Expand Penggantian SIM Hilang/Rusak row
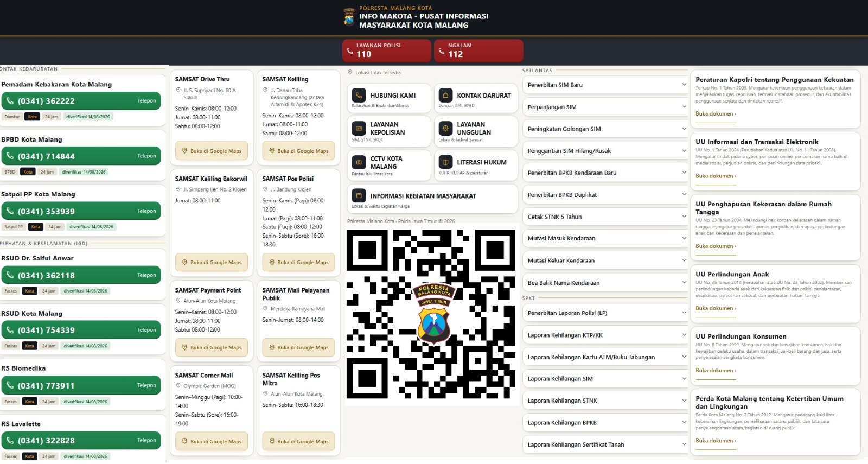This screenshot has height=464, width=868. (605, 151)
